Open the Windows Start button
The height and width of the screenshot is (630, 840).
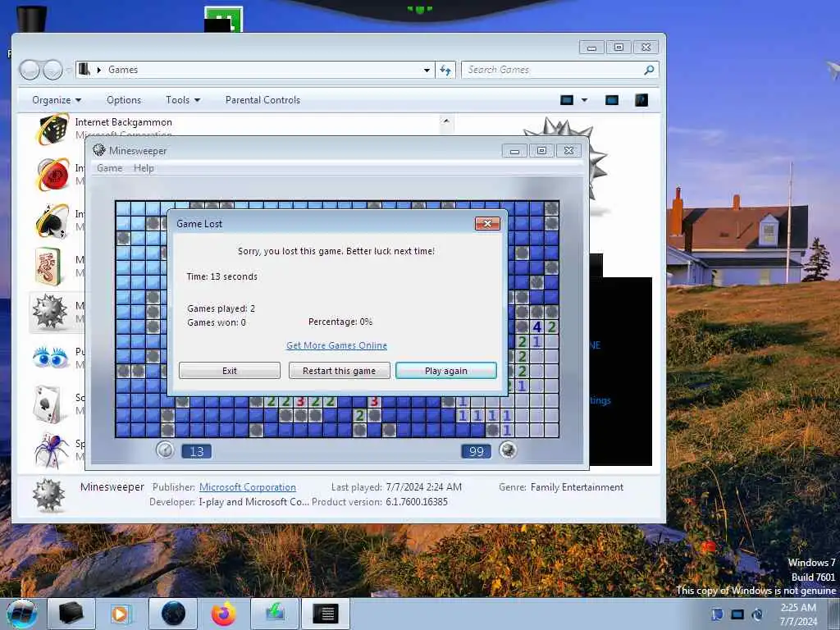[22, 614]
